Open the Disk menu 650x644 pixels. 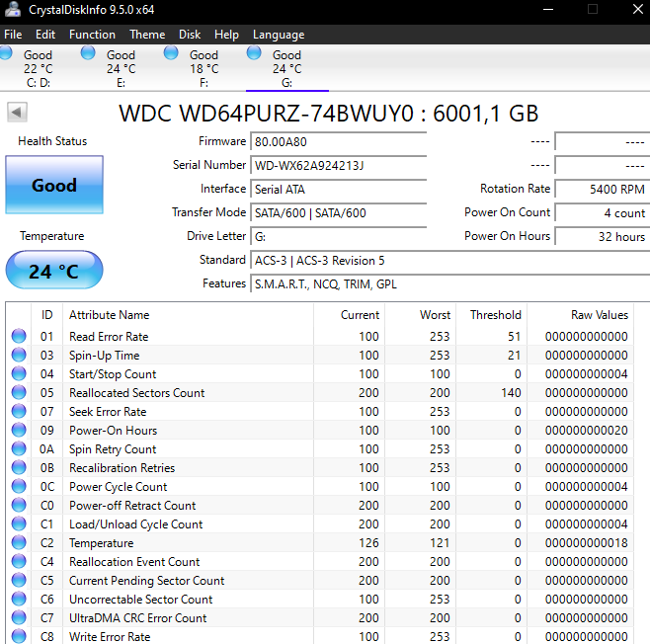(190, 35)
